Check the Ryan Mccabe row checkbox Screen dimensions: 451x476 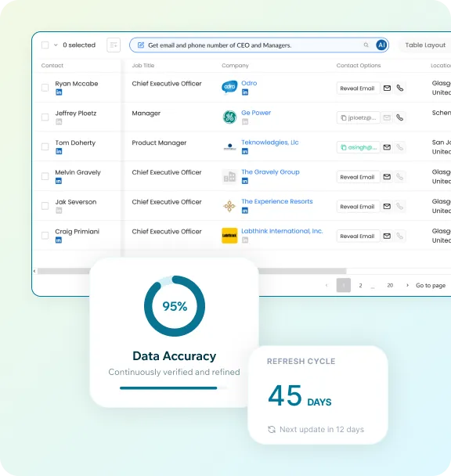click(45, 88)
